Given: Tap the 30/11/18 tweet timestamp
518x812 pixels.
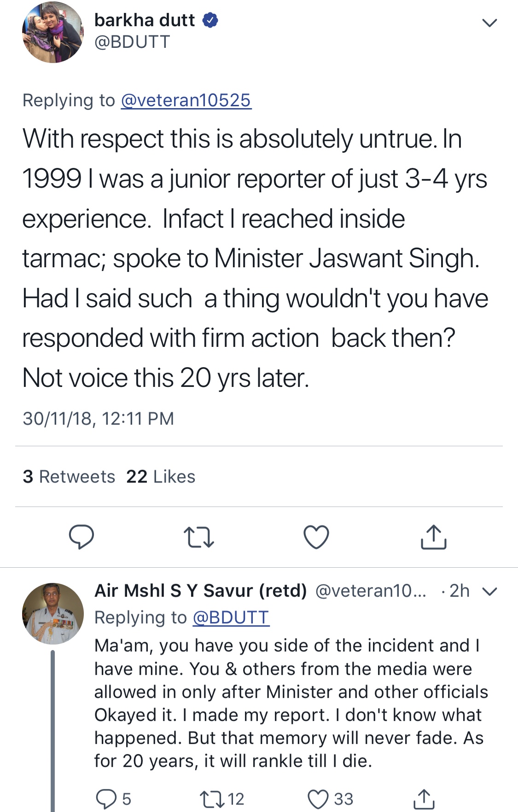Looking at the screenshot, I should tap(98, 419).
